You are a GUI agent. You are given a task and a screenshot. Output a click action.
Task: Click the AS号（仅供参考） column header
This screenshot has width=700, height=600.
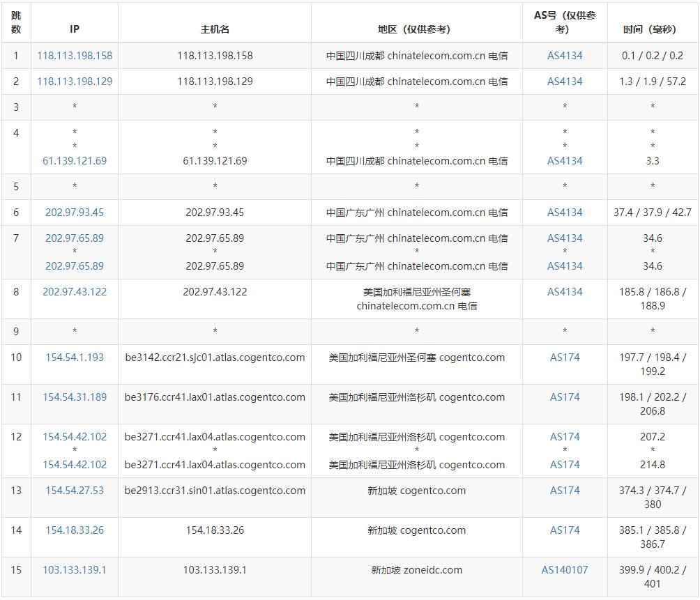pyautogui.click(x=565, y=22)
